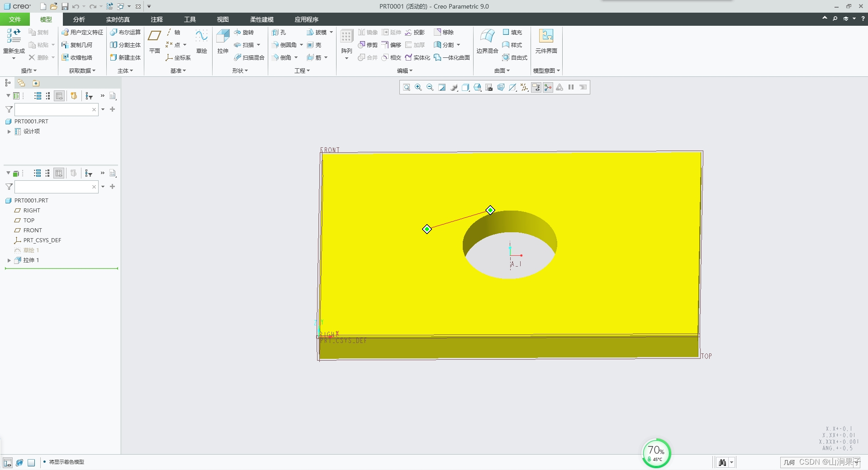
Task: Expand the 拉伸 1 tree node
Action: click(9, 260)
